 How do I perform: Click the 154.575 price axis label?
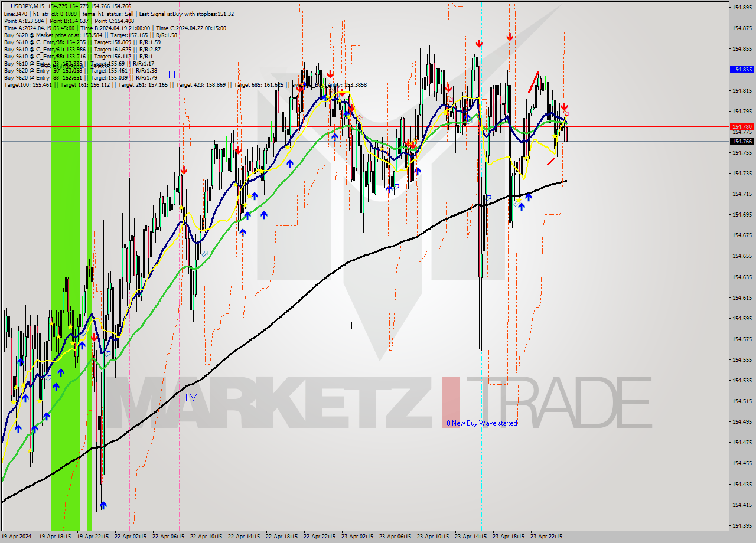(742, 339)
